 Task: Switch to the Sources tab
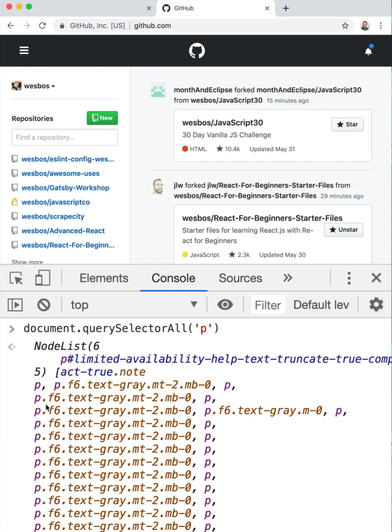240,278
